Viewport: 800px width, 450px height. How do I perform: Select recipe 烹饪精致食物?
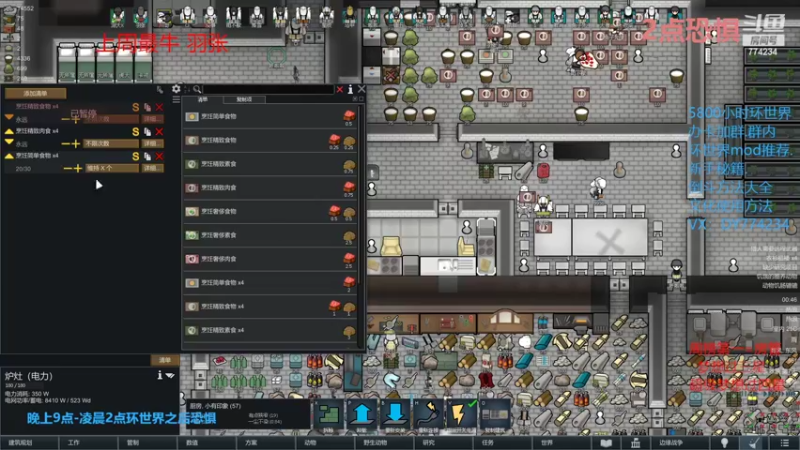pyautogui.click(x=270, y=140)
